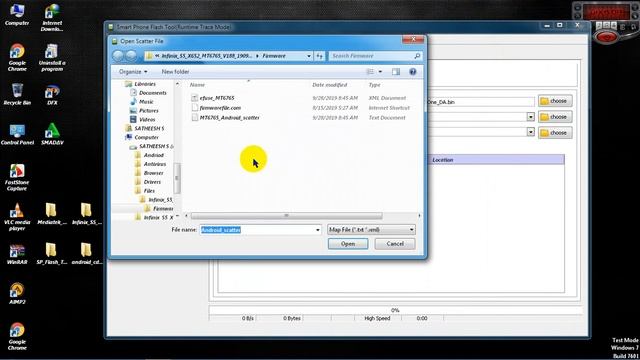Select the Antivirus folder in tree

tap(155, 164)
